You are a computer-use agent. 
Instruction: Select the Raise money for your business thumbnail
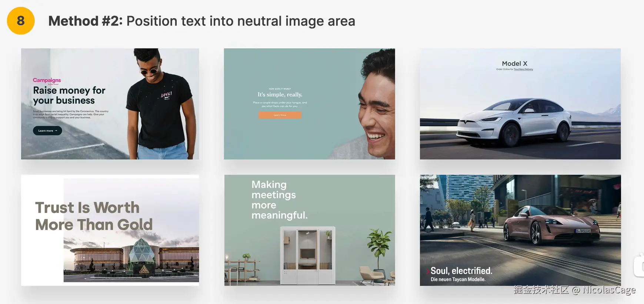tap(110, 104)
